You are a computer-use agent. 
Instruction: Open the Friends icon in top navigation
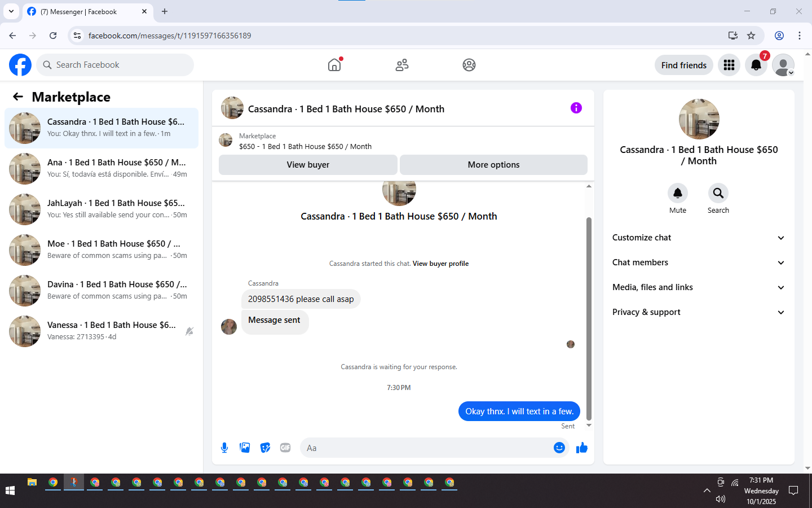tap(402, 65)
